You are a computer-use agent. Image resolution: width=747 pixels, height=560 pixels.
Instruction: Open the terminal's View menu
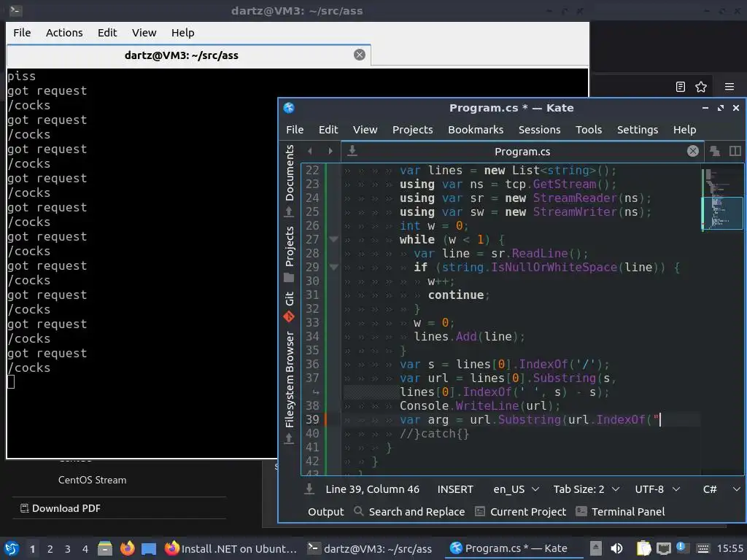tap(144, 32)
